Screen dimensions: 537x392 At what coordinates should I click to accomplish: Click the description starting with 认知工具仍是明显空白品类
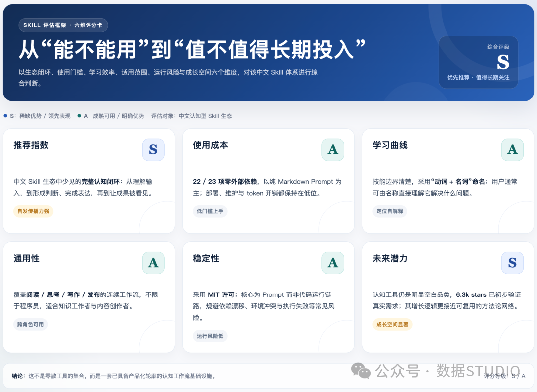pos(447,300)
